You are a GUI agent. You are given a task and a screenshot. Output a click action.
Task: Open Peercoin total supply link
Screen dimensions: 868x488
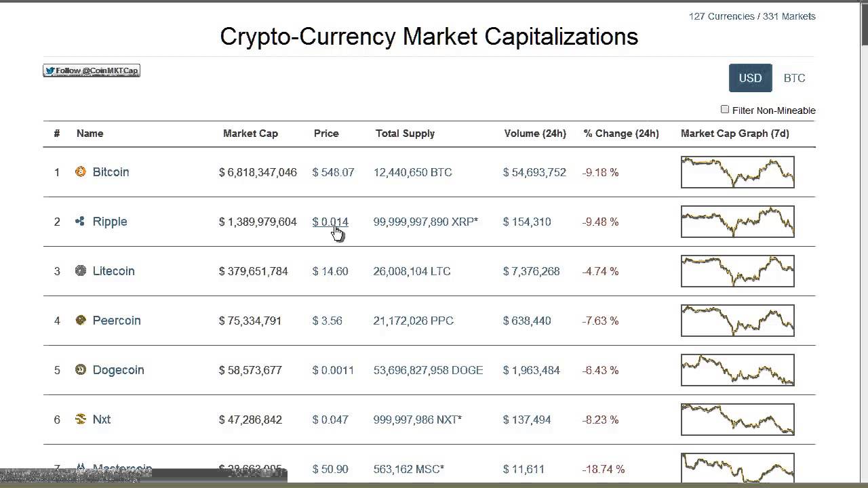(413, 321)
